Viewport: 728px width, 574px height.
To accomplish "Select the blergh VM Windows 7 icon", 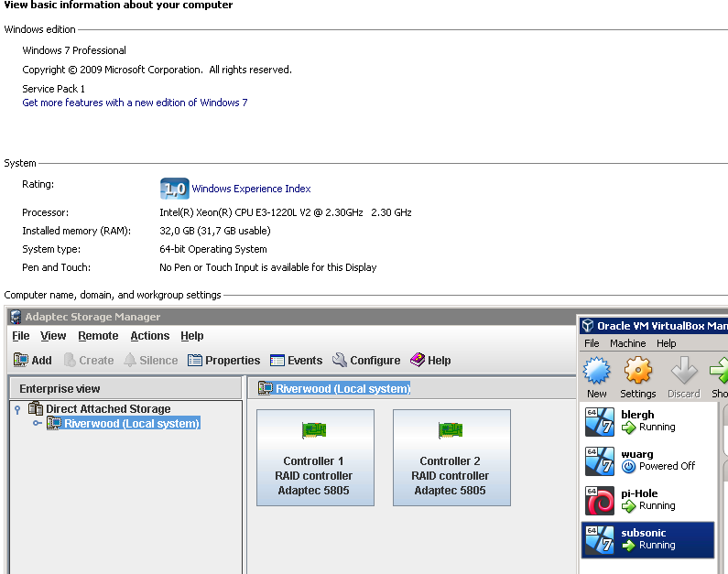I will point(600,422).
